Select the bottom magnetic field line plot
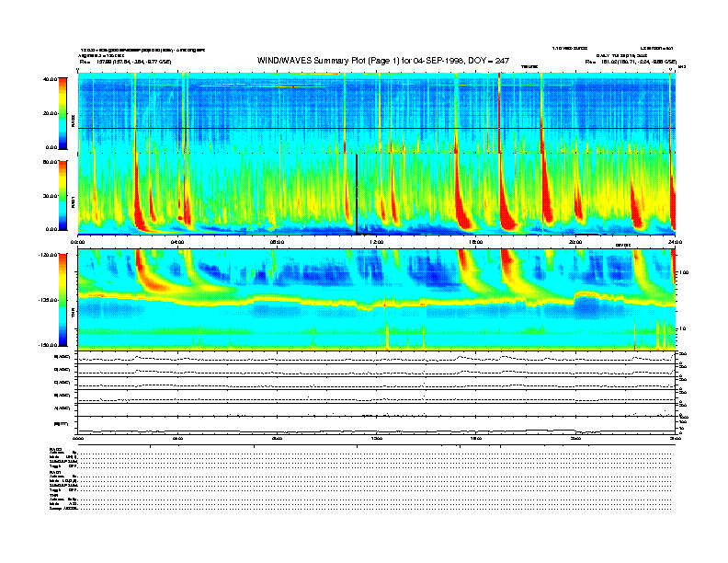728x563 pixels. (376, 423)
